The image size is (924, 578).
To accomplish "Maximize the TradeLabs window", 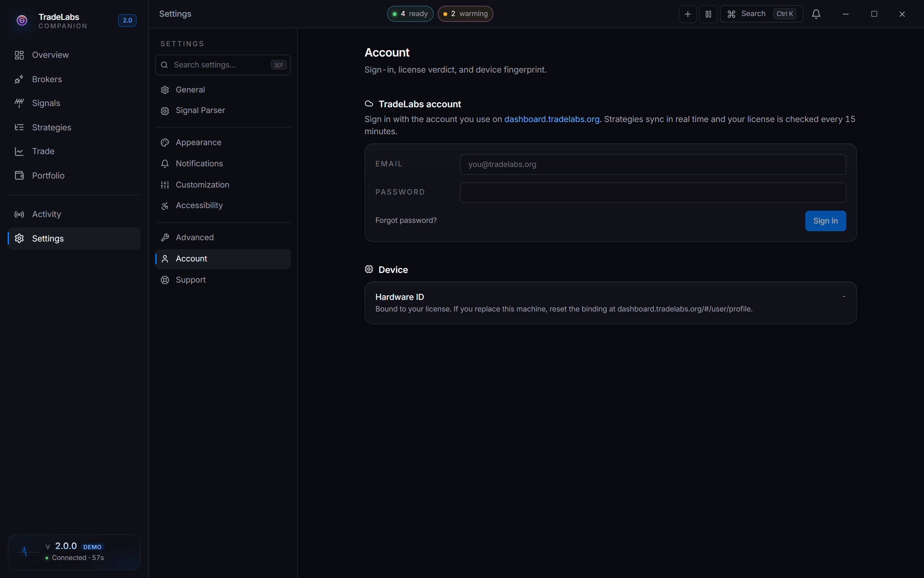I will point(874,14).
